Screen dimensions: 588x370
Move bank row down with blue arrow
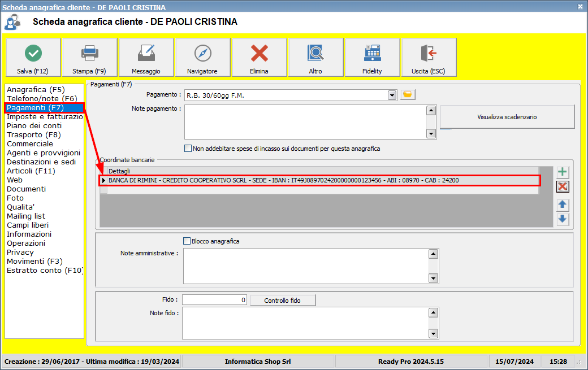[562, 219]
